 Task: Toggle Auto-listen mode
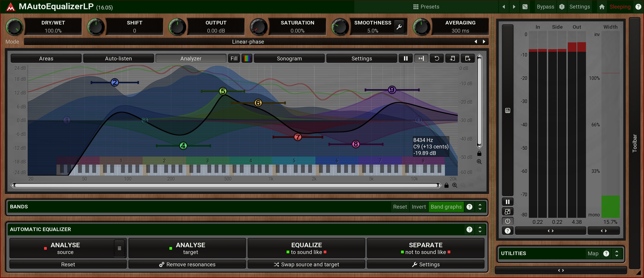pos(118,58)
